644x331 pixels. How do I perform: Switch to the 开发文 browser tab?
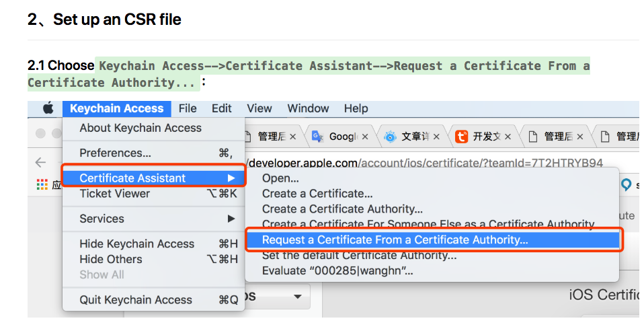(x=483, y=137)
